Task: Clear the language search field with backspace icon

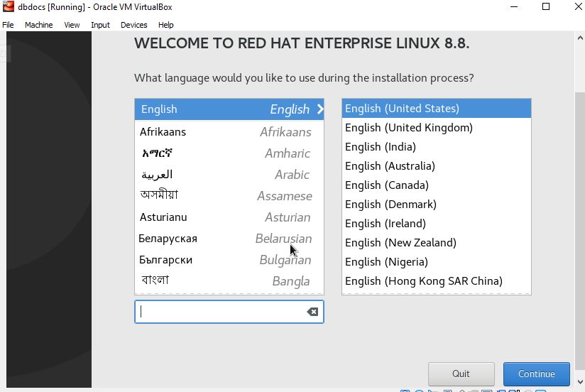Action: tap(312, 312)
